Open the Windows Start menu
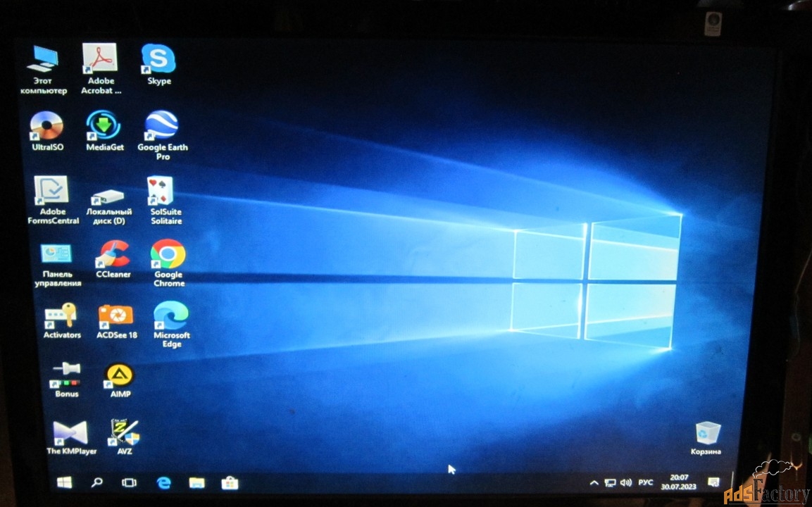812x507 pixels. [x=64, y=482]
